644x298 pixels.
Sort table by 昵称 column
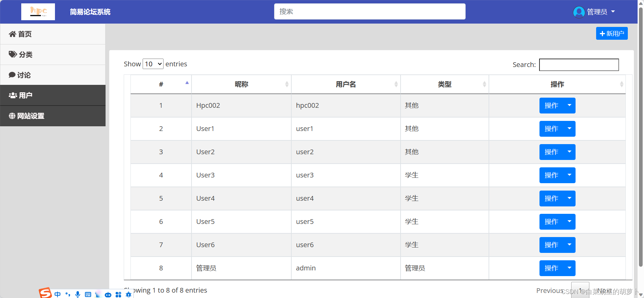(241, 84)
